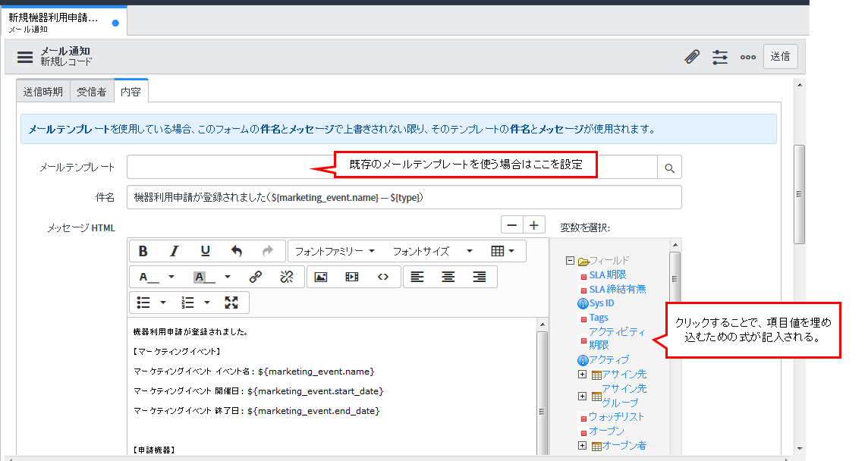Insert the Tags field variable
This screenshot has height=461, width=868.
(x=599, y=318)
